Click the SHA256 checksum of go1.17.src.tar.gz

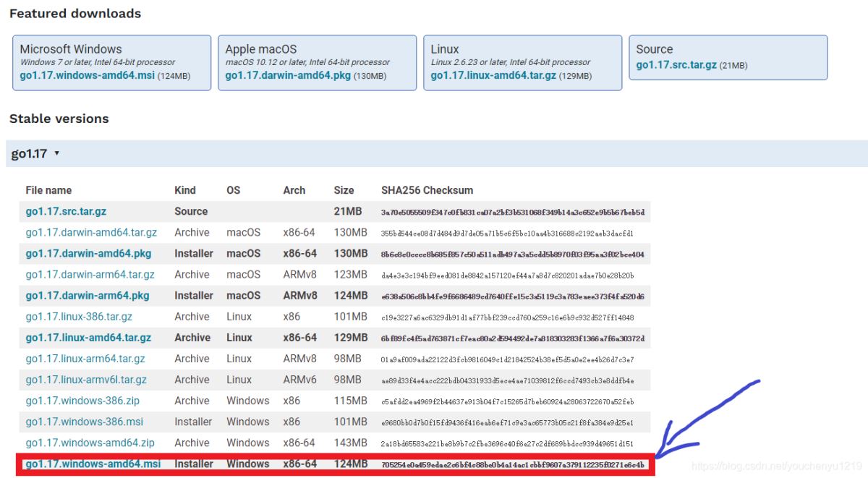pyautogui.click(x=512, y=212)
